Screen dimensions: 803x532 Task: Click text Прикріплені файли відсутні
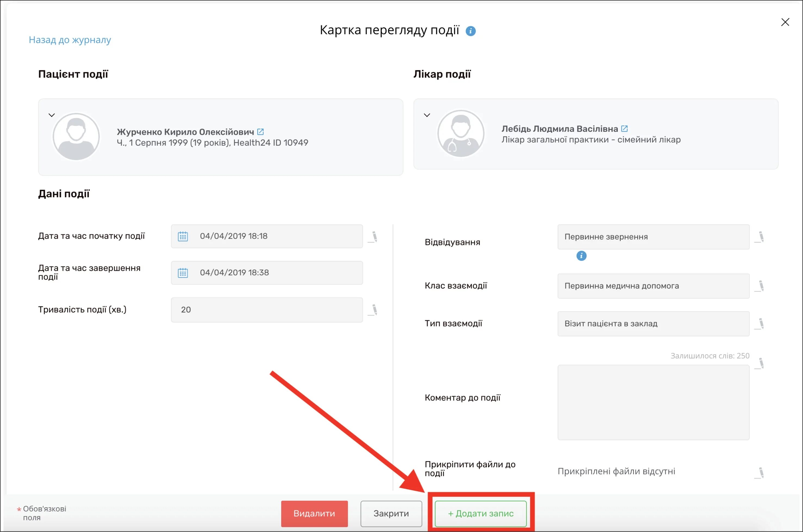(x=616, y=471)
